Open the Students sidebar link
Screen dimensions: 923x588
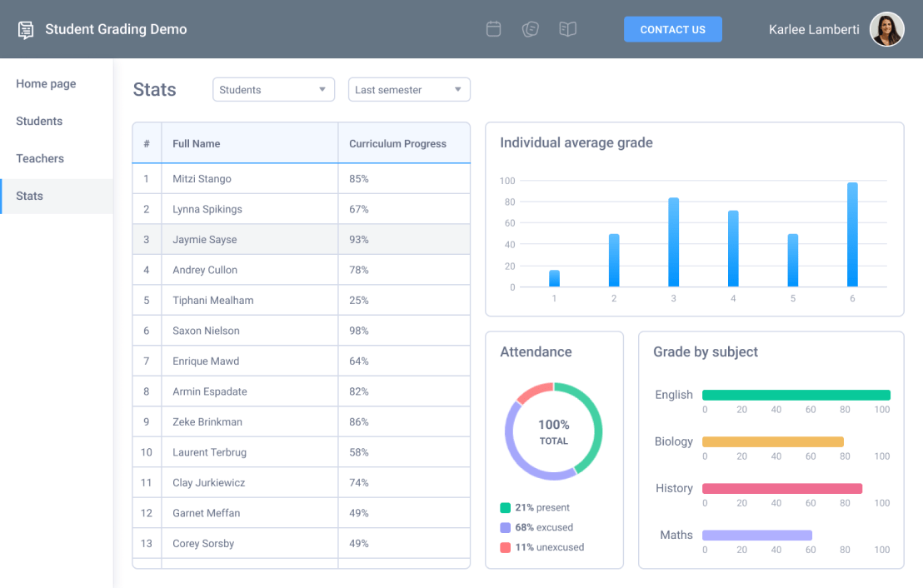[38, 121]
